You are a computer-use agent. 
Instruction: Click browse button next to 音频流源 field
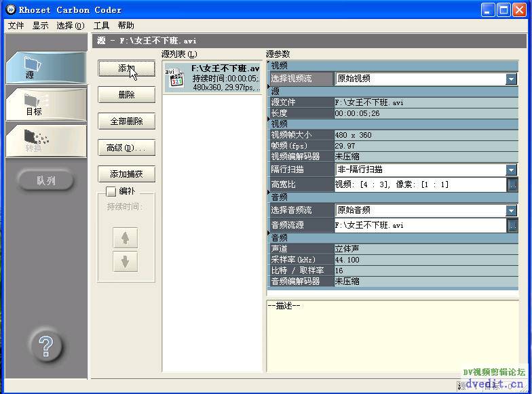512,225
